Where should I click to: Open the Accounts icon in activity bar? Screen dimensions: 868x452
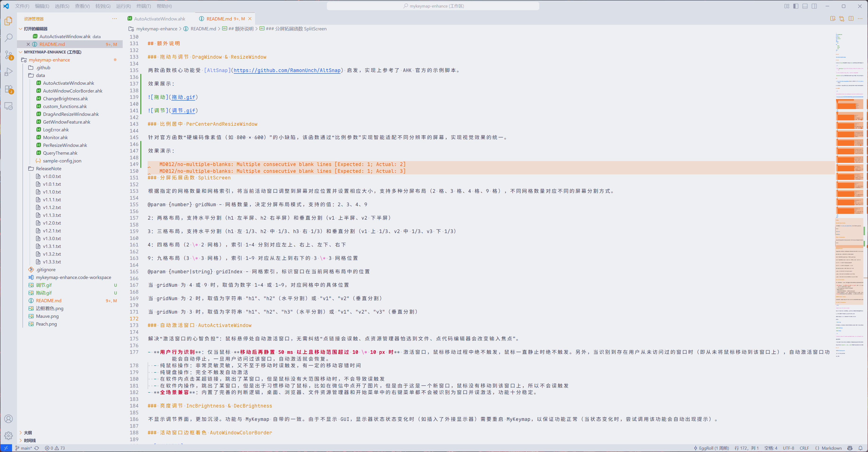click(8, 419)
